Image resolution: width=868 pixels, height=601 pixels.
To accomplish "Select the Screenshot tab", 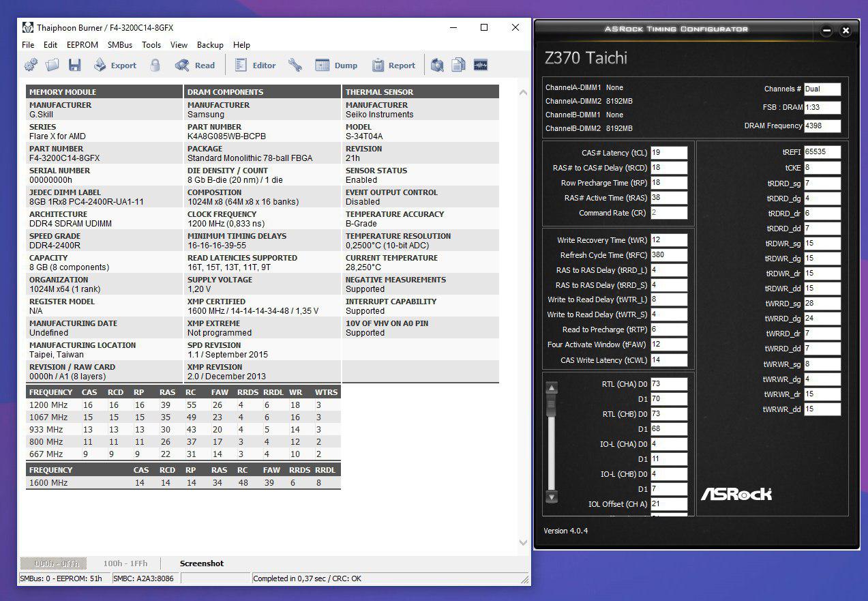I will coord(201,563).
